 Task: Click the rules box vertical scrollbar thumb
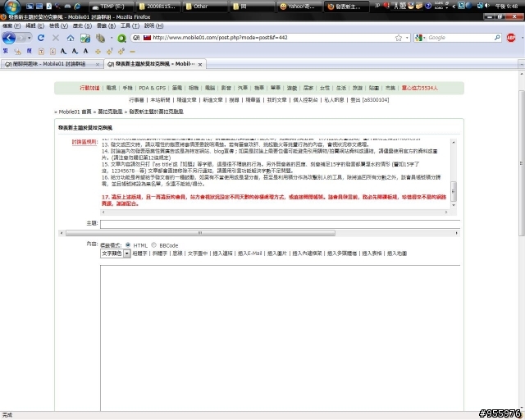454,191
